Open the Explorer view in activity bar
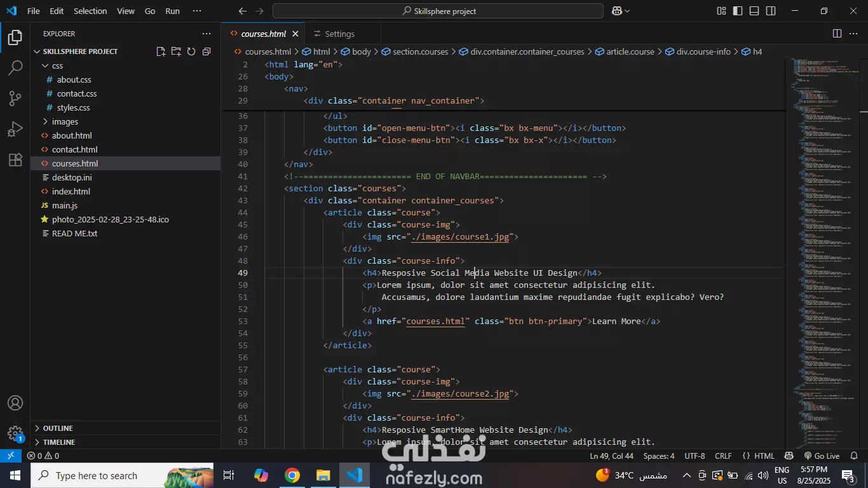The width and height of the screenshot is (868, 488). click(15, 37)
